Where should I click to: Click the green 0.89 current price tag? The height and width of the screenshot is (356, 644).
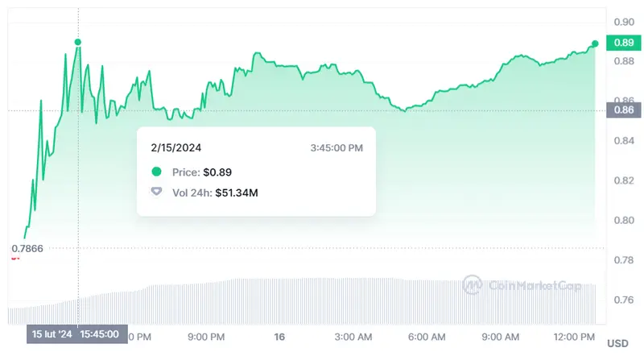click(622, 43)
